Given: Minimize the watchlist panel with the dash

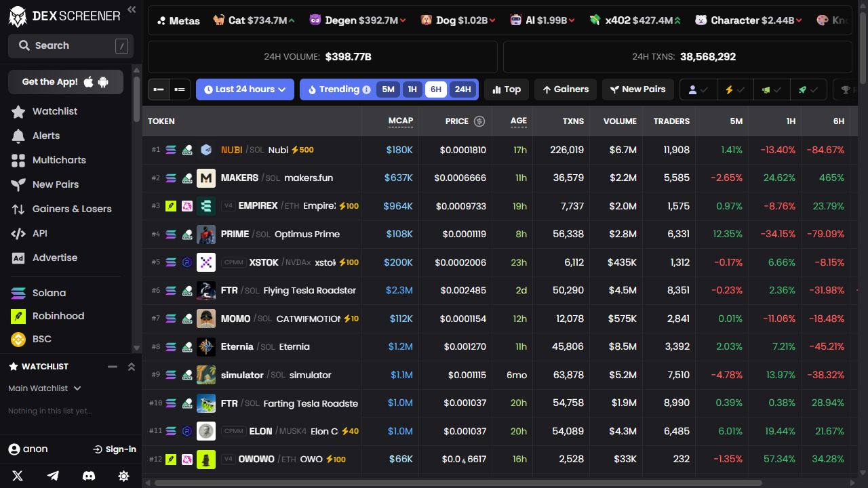Looking at the screenshot, I should [113, 367].
